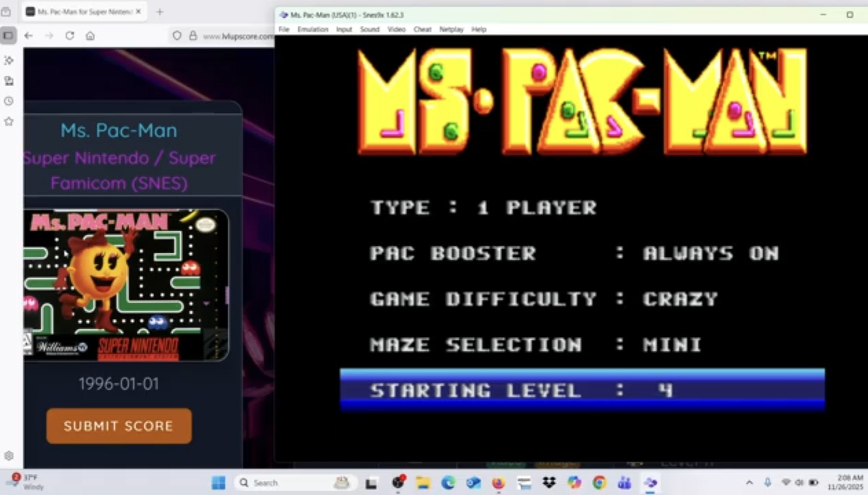Screen dimensions: 868x495
Task: Reload the page in the browser
Action: pyautogui.click(x=70, y=36)
